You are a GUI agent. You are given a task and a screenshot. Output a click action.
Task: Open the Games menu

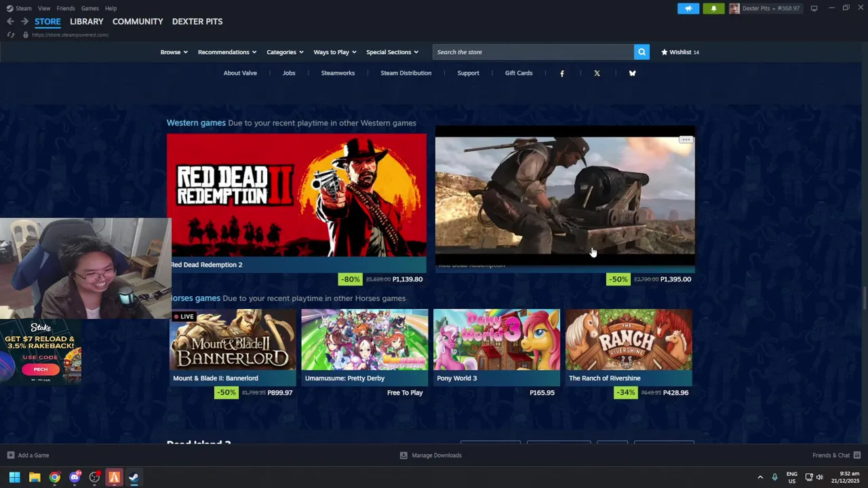pyautogui.click(x=90, y=8)
